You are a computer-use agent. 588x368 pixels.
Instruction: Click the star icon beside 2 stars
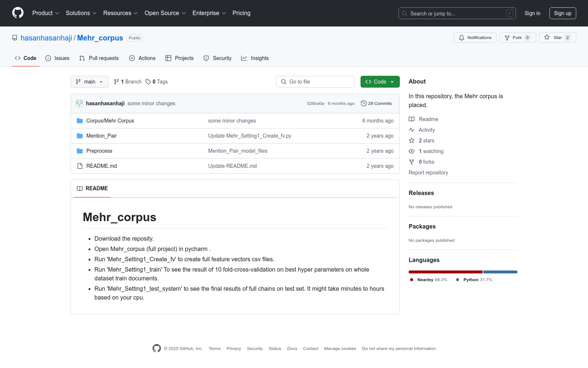coord(412,141)
